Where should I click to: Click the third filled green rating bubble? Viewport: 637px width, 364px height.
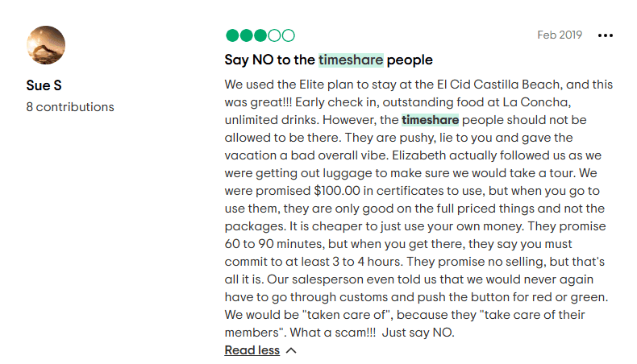[x=260, y=35]
